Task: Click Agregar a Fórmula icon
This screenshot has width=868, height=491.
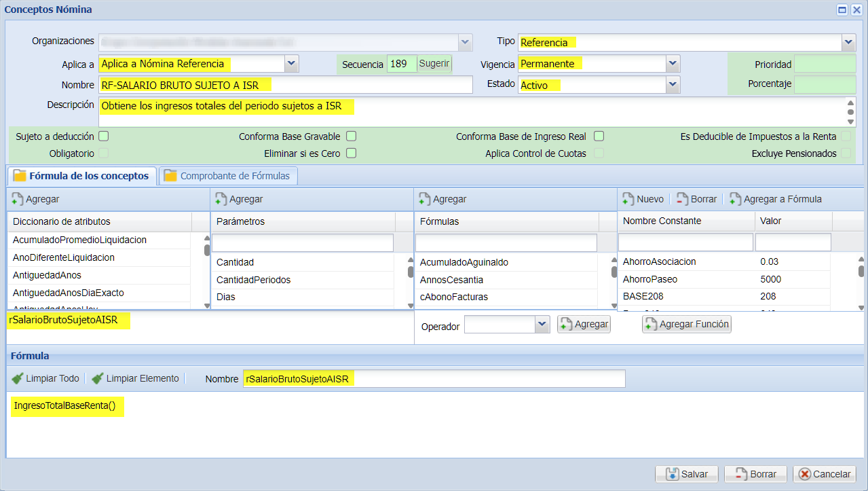Action: point(736,199)
